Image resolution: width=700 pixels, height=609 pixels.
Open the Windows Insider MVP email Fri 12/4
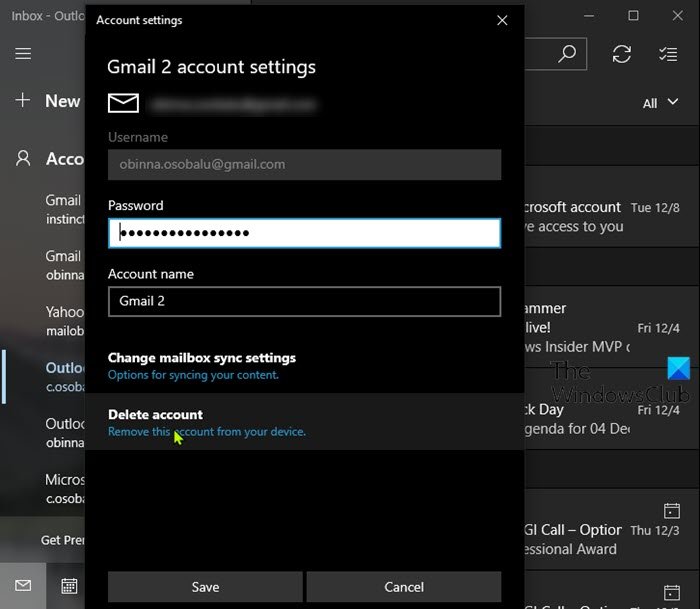point(612,327)
